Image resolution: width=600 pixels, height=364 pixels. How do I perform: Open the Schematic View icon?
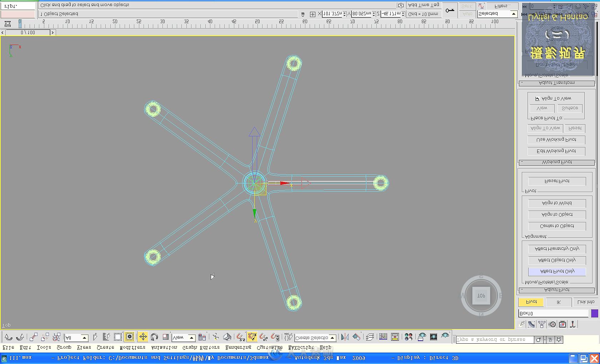(395, 337)
